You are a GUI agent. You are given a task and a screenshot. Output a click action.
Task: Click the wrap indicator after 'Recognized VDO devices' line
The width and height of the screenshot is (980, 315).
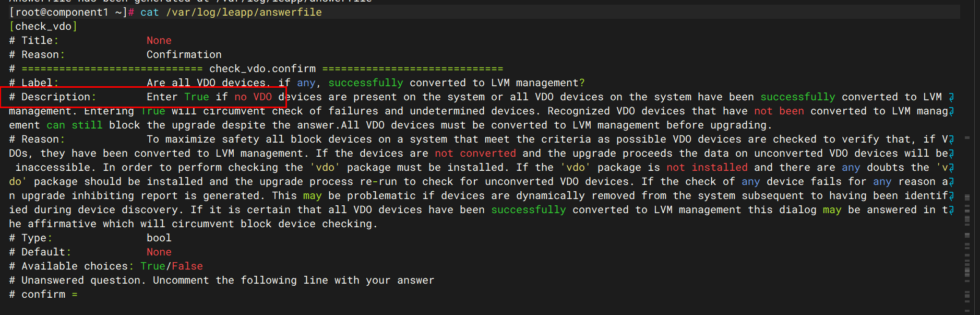coord(951,111)
